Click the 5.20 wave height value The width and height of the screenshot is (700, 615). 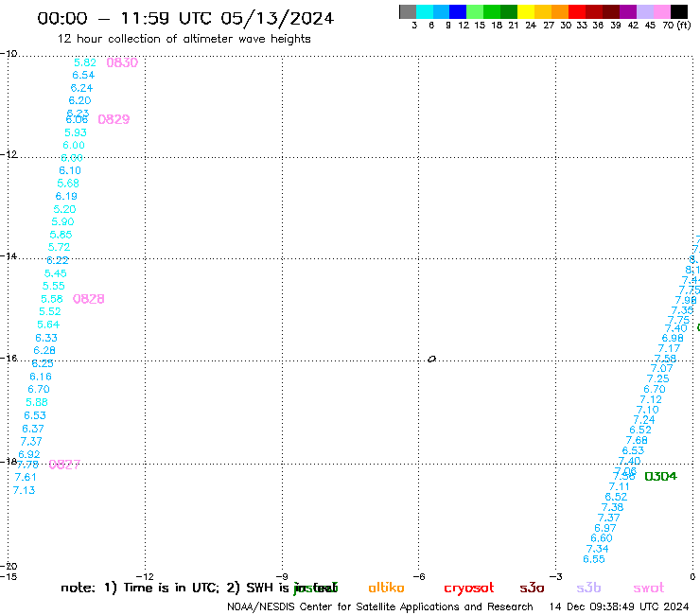pos(64,209)
